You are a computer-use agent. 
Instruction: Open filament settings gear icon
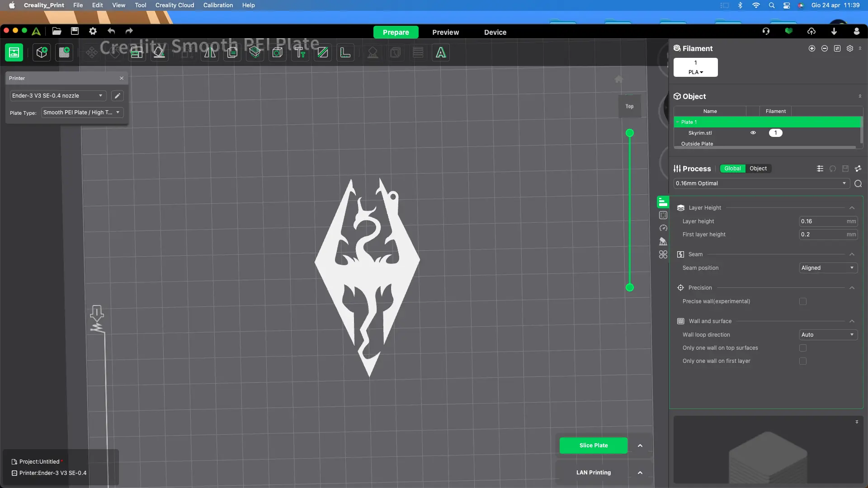point(850,48)
